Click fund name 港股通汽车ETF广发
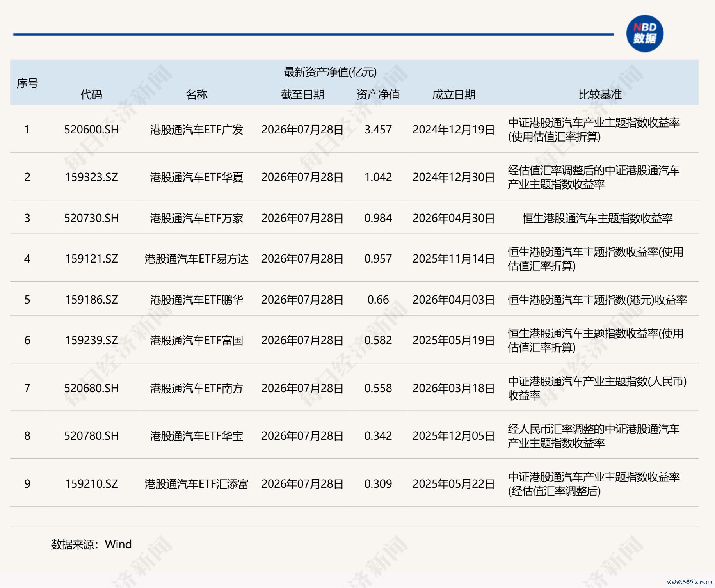Screen dimensions: 715x588 (197, 129)
